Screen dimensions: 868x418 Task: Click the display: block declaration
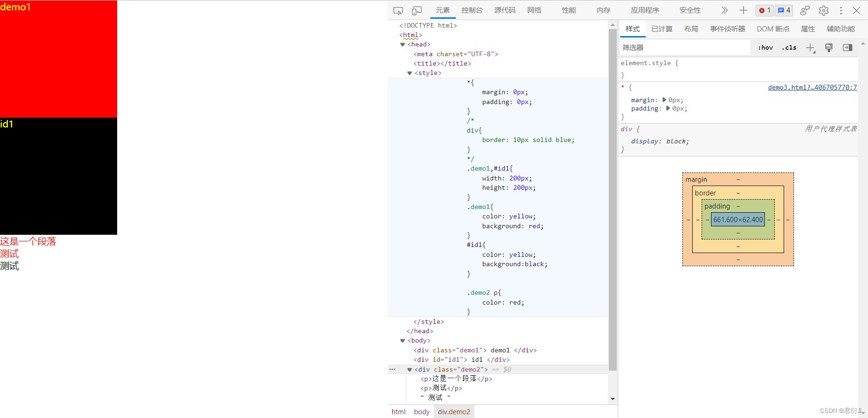pyautogui.click(x=660, y=142)
